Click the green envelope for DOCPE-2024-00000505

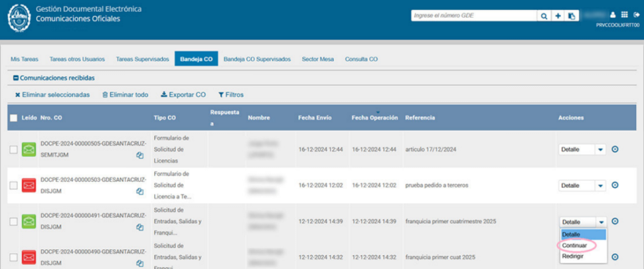(29, 149)
